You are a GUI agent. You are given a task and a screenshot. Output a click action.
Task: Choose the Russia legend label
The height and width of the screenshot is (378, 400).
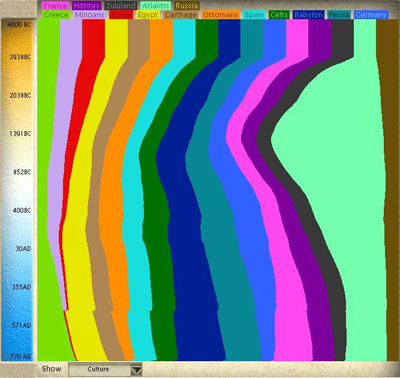(x=187, y=6)
